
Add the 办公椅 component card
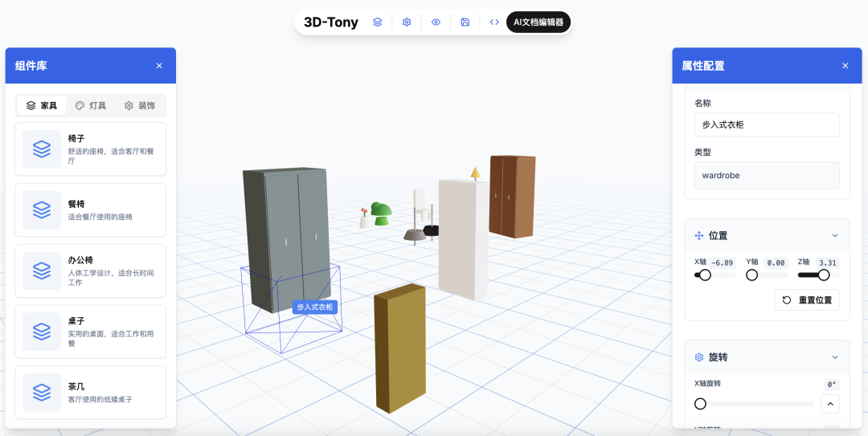point(91,271)
